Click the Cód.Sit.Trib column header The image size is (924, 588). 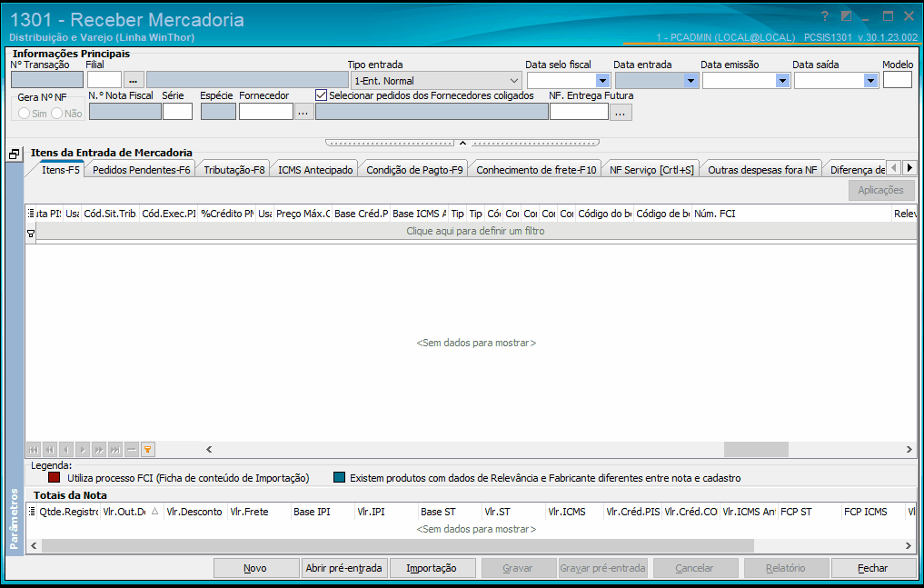point(110,214)
